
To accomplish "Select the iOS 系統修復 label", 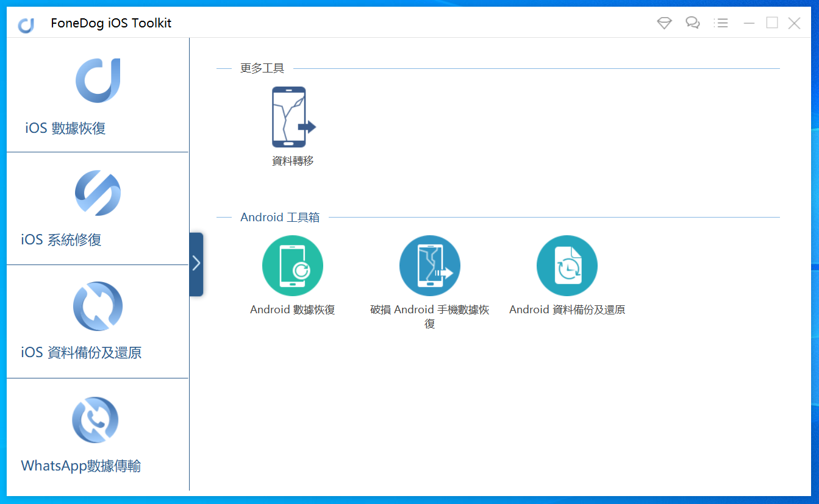I will coord(61,240).
